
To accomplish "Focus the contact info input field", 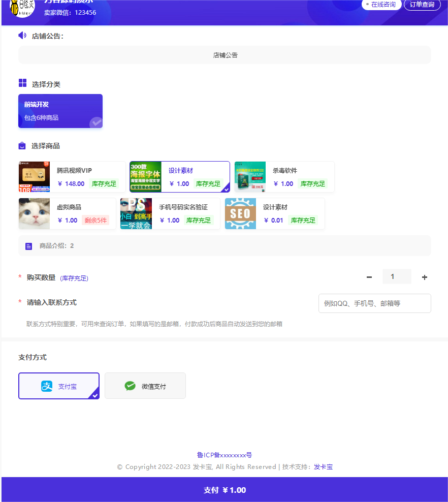I will tap(375, 303).
